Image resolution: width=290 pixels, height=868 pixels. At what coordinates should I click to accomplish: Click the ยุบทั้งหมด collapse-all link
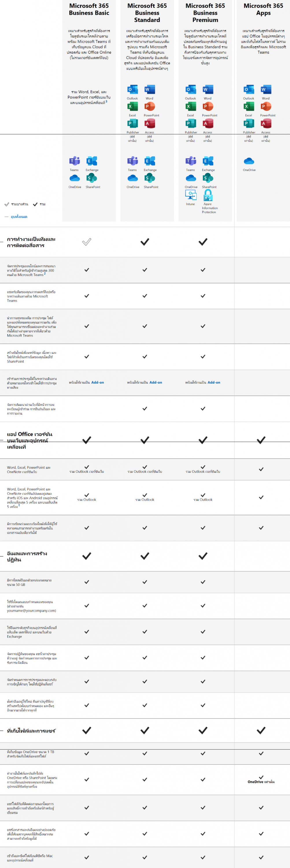click(19, 217)
